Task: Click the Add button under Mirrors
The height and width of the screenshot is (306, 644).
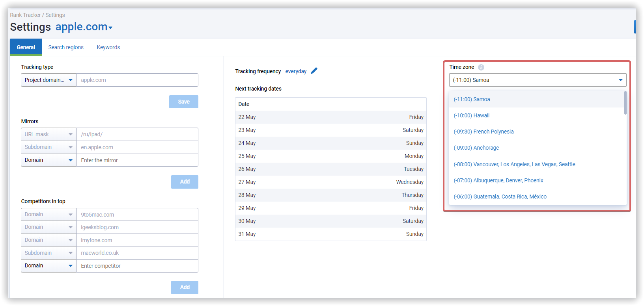Action: (x=185, y=182)
